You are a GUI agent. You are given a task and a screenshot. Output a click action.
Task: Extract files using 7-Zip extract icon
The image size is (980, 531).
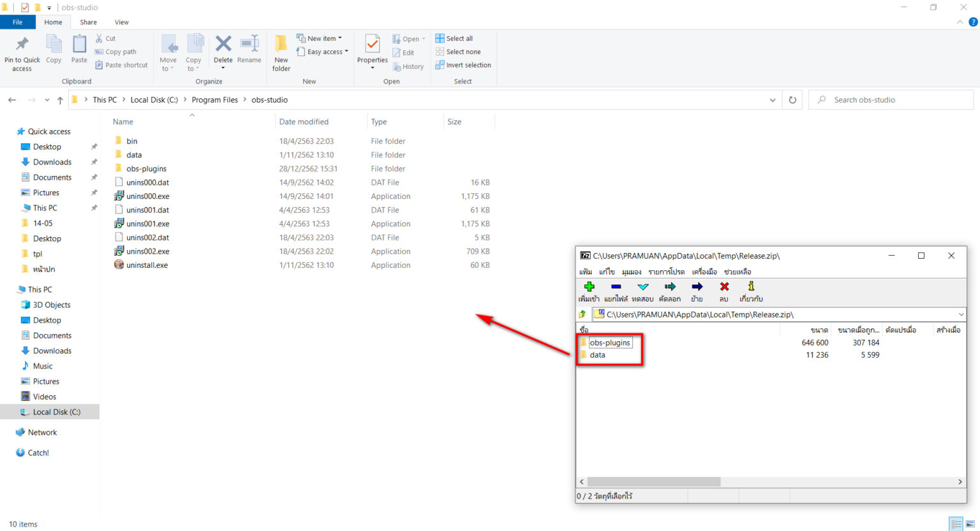615,288
